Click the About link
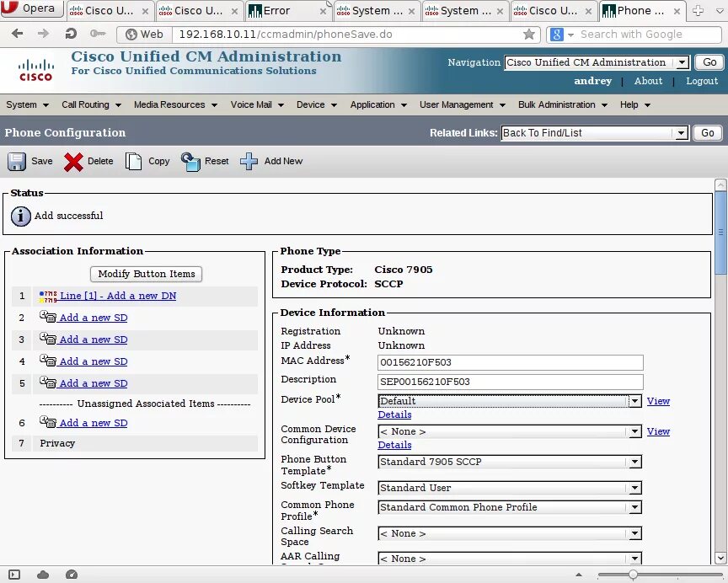 pyautogui.click(x=648, y=81)
